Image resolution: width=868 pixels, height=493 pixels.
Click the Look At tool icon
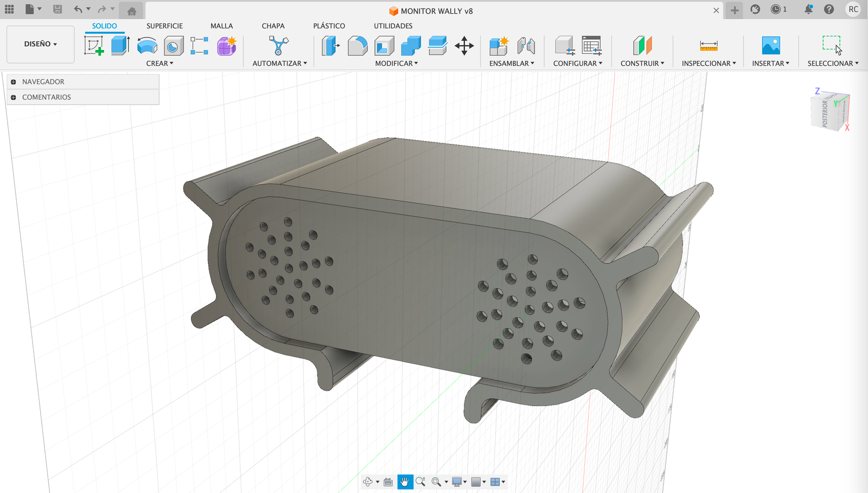pyautogui.click(x=388, y=482)
